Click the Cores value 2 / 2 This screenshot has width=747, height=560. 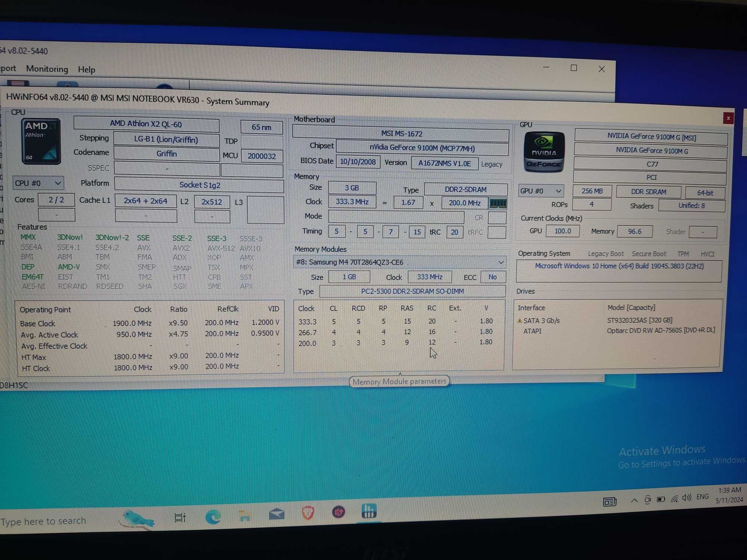coord(56,200)
